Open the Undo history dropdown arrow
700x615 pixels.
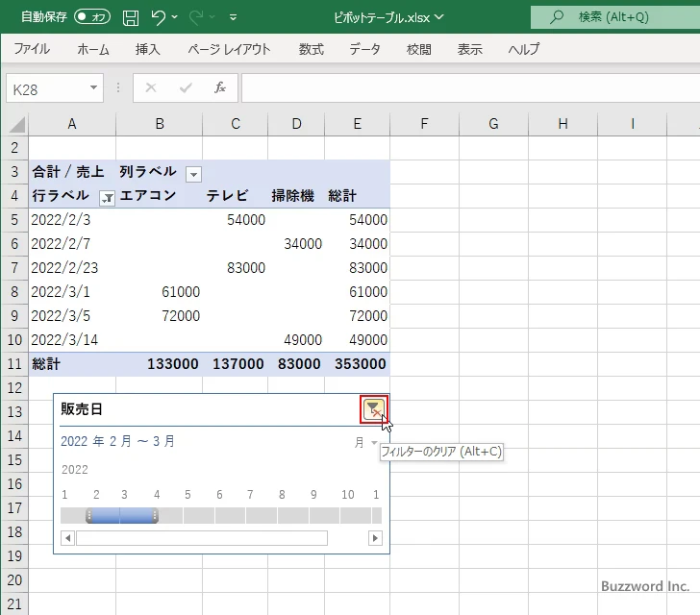(x=175, y=17)
